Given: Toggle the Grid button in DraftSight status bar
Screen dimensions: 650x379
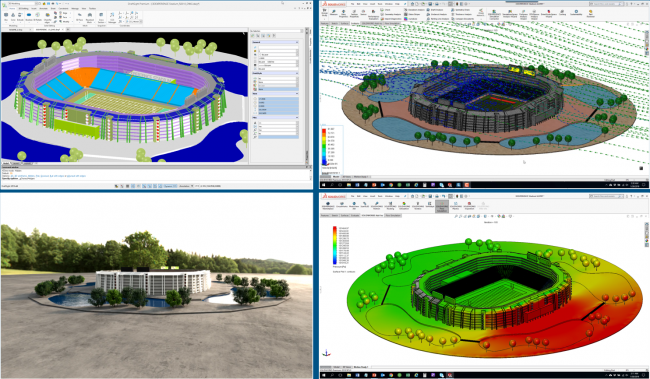Looking at the screenshot, I should coord(122,186).
